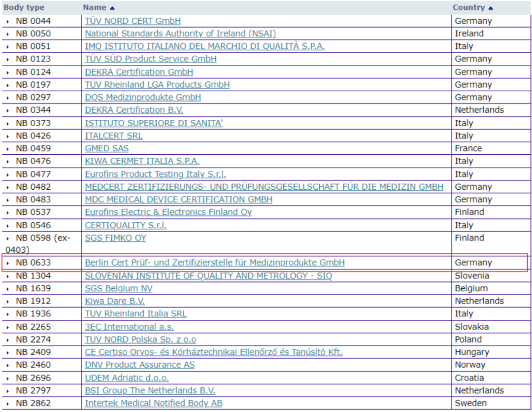The image size is (532, 412).
Task: Open IMQ ISTITUTO ITALIANO DEL MARCHIO link
Action: (x=204, y=46)
